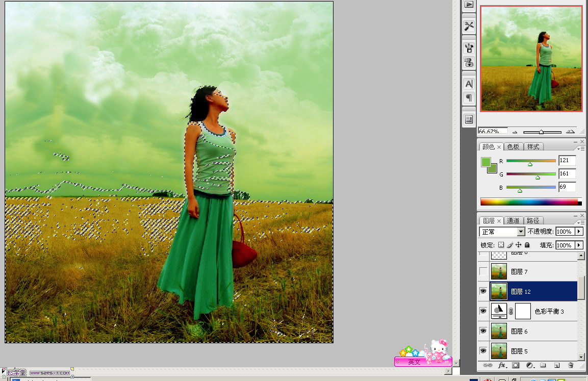Image resolution: width=588 pixels, height=381 pixels.
Task: Open the Brushes panel icon
Action: point(469,47)
